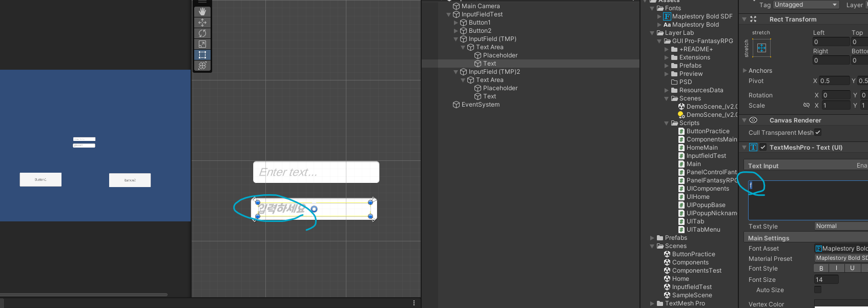Click Button1 in the Game view
Image resolution: width=868 pixels, height=308 pixels.
click(40, 179)
